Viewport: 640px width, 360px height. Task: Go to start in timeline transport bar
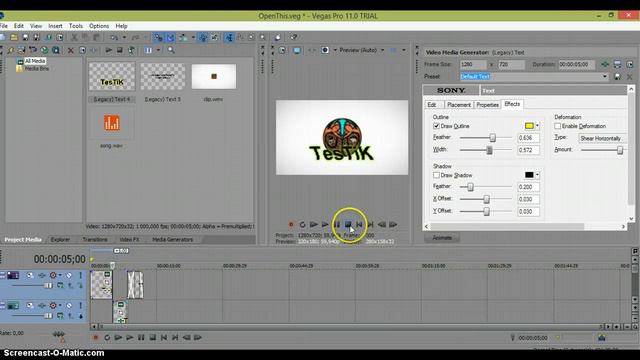coord(164,338)
